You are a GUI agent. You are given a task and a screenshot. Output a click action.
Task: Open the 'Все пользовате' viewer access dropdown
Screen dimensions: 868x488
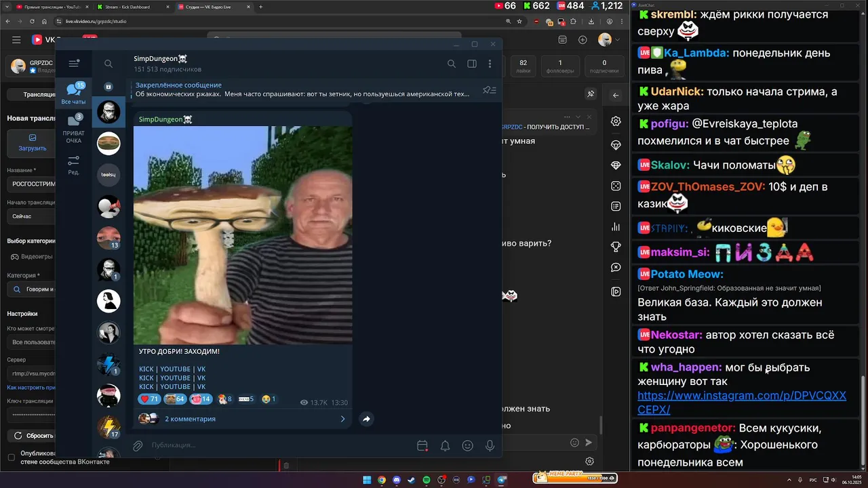(31, 343)
